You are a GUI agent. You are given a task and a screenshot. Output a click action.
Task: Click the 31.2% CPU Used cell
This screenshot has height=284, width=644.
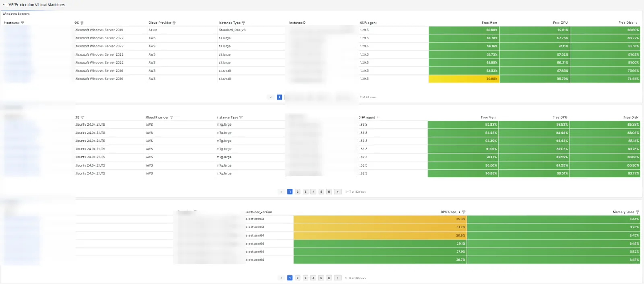tap(380, 227)
